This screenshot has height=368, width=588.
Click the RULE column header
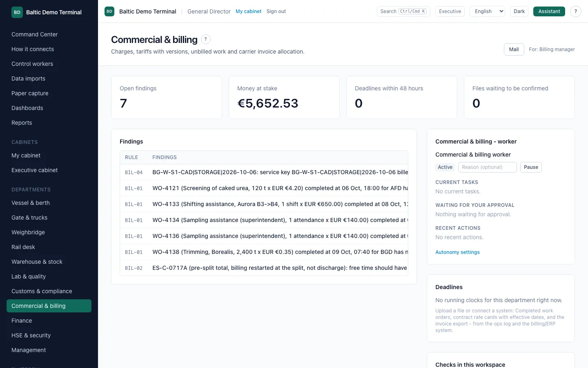[131, 157]
